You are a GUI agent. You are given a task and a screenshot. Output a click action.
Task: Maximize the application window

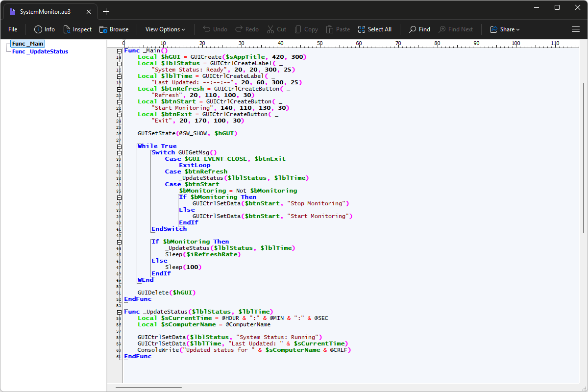(557, 7)
